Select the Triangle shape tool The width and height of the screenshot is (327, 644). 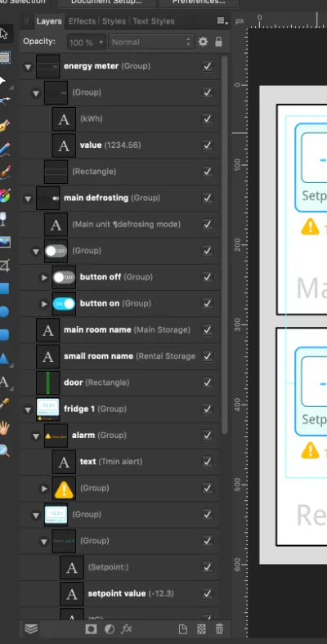(4, 358)
